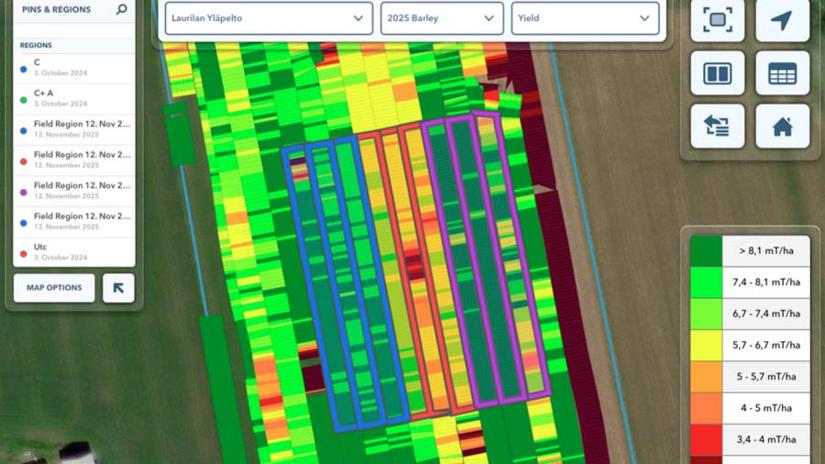Click the > 8,1 mT/ha legend swatch
The width and height of the screenshot is (825, 464).
click(706, 251)
